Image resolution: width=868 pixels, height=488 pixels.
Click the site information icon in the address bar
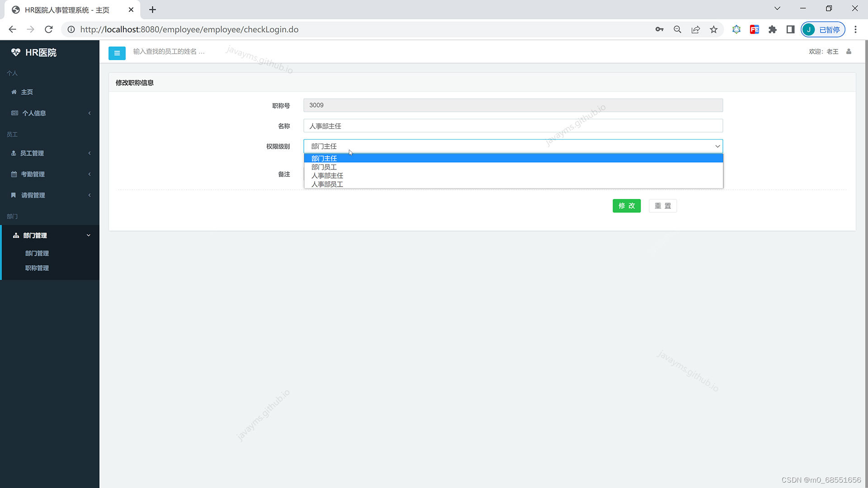pos(71,29)
